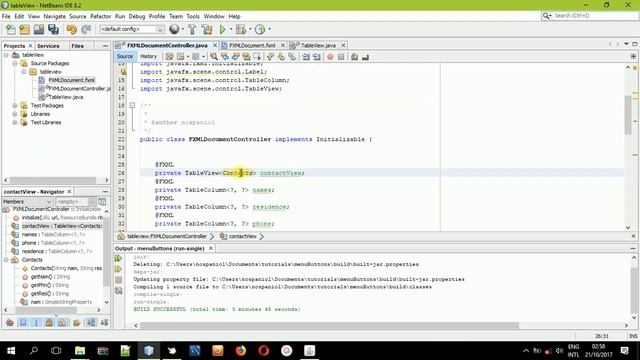640x360 pixels.
Task: Collapse the javadoc comment fold at line 18
Action: (132, 105)
